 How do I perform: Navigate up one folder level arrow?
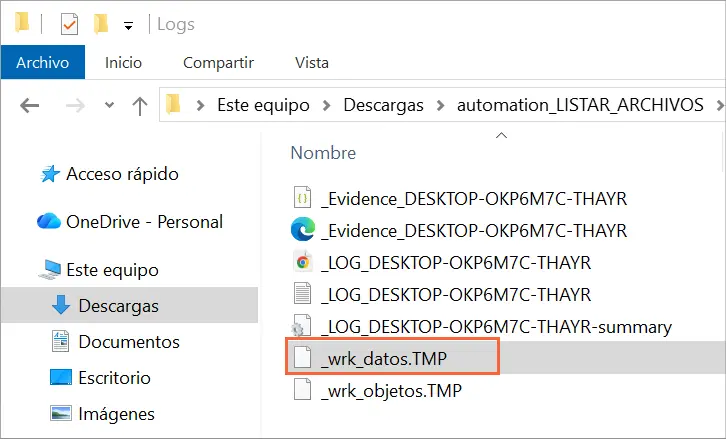140,105
